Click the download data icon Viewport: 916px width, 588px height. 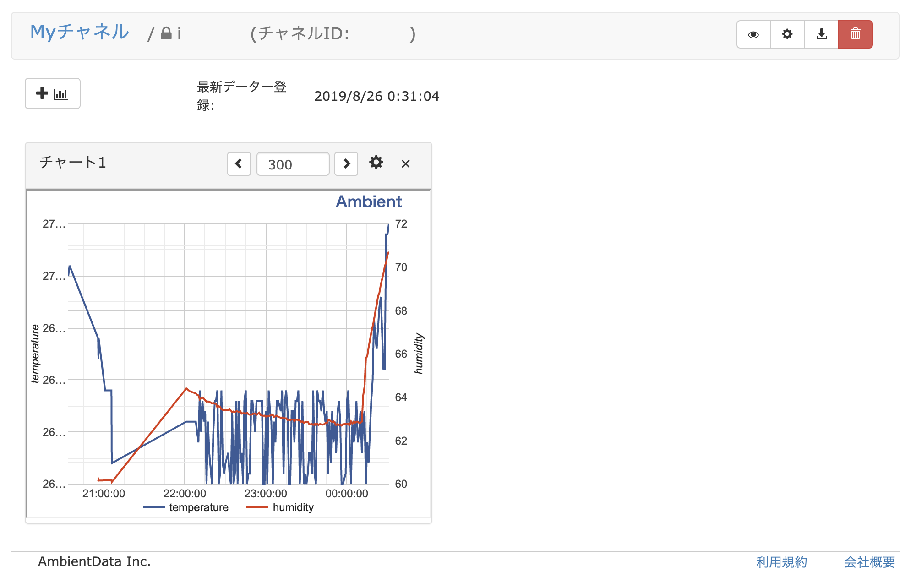click(x=822, y=34)
